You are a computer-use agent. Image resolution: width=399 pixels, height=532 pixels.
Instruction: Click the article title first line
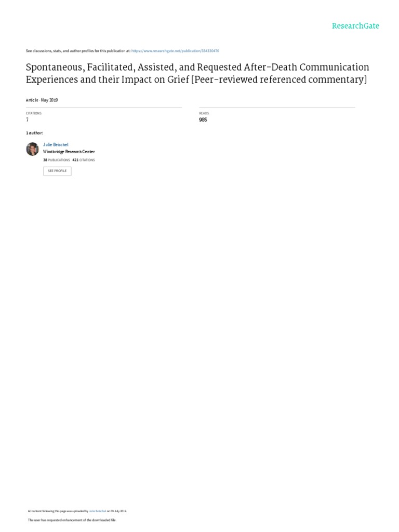pyautogui.click(x=197, y=67)
